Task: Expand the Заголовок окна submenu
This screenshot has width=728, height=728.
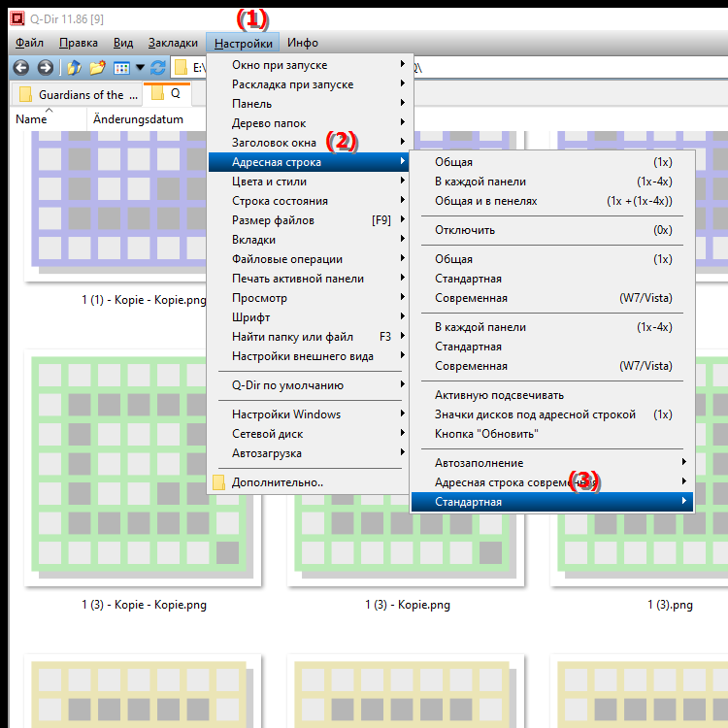Action: (309, 143)
